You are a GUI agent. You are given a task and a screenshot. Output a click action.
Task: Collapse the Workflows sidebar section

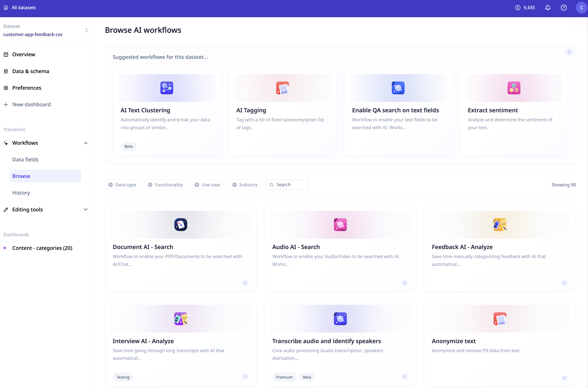[86, 143]
